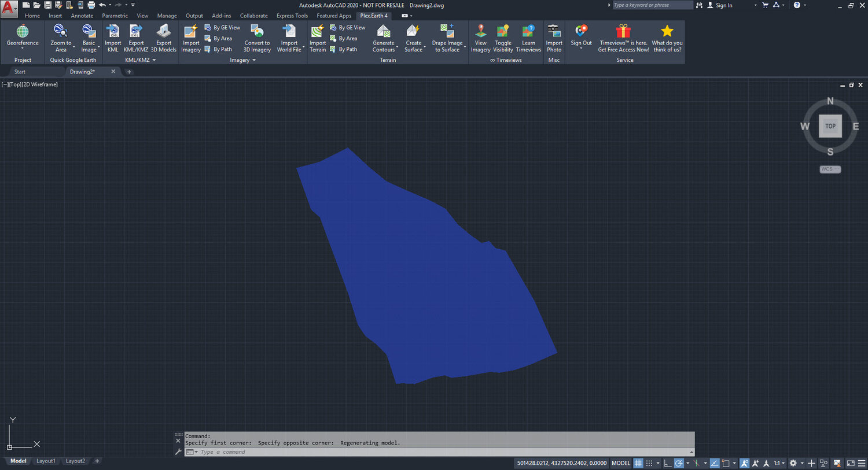
Task: Open the AutoCAD application menu logo
Action: click(9, 8)
